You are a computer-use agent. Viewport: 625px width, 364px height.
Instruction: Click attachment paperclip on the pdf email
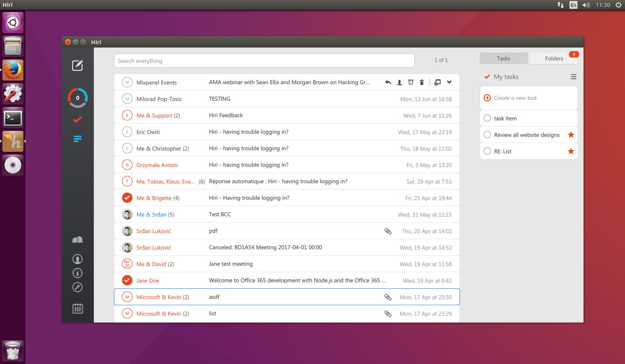(388, 231)
